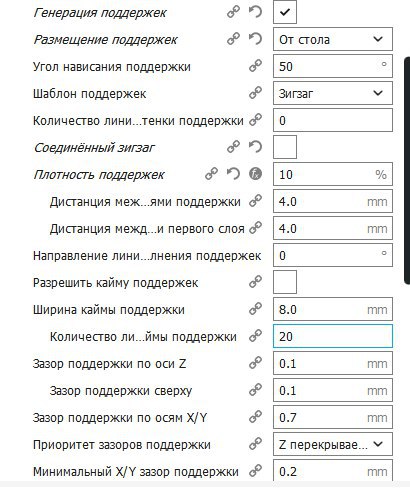Screen dimensions: 410x488
Task: Click link icon for Зазор поддержки по осям X/Y
Action: tap(255, 417)
